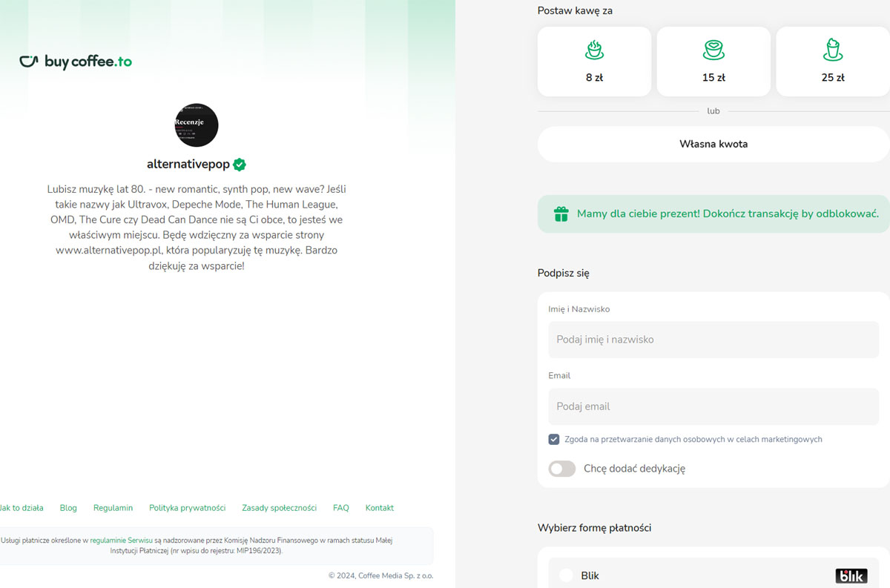Uncheck the marketing consent checkbox
The image size is (890, 588).
554,439
